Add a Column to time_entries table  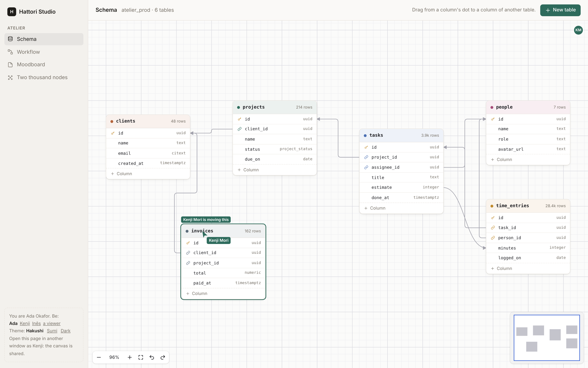528,268
